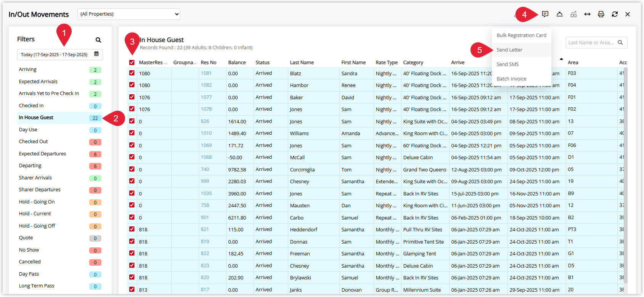
Task: Choose Send SMS from the menu
Action: pyautogui.click(x=521, y=64)
